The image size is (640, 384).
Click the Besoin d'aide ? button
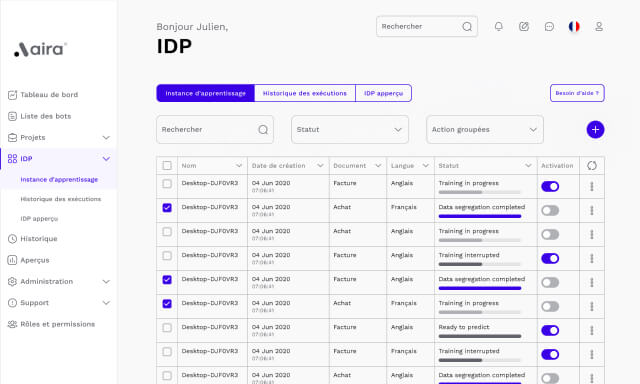coord(577,93)
